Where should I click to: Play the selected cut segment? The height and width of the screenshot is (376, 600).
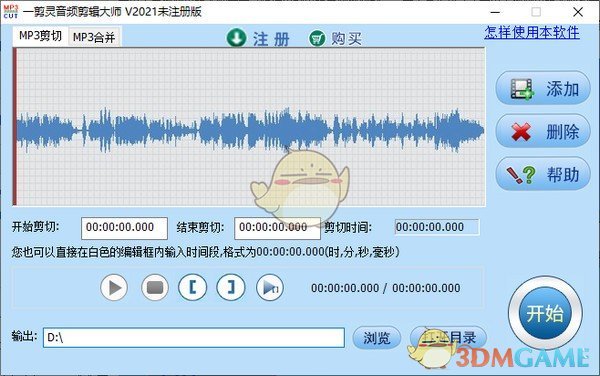click(x=270, y=288)
